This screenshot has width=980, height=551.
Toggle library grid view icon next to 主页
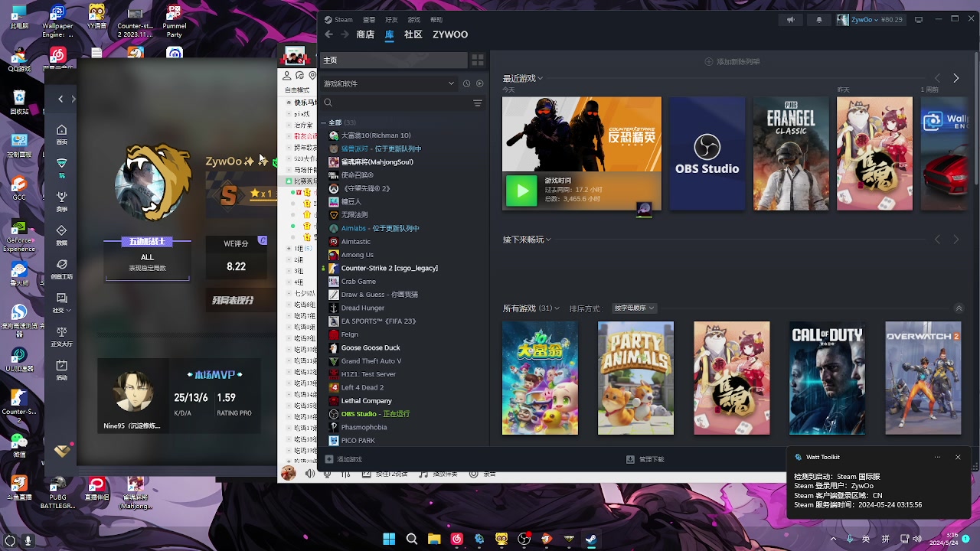(x=478, y=60)
